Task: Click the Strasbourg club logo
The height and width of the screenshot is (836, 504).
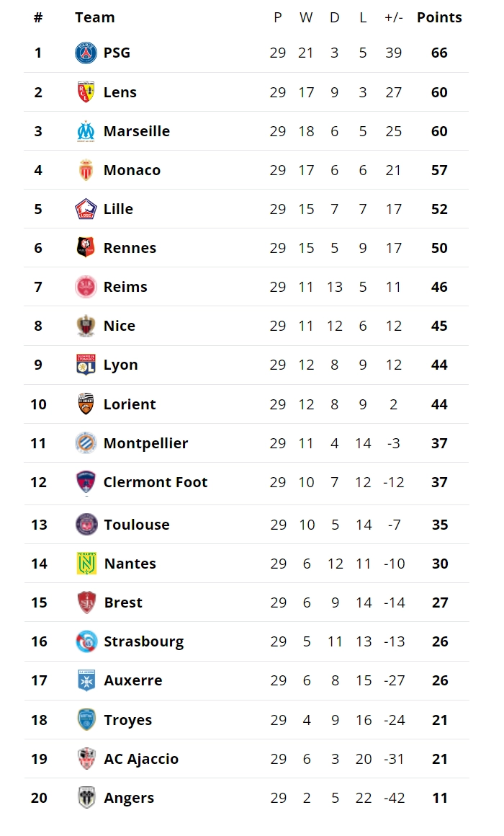Action: click(x=86, y=641)
